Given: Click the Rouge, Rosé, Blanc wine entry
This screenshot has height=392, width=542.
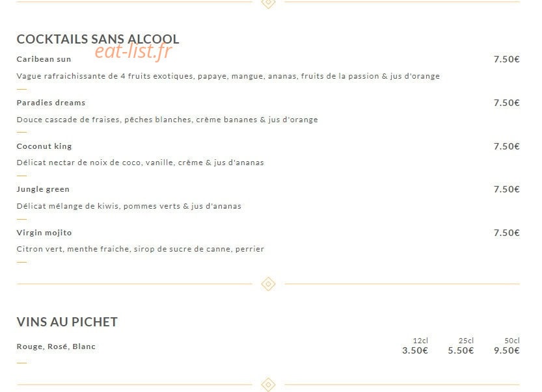Looking at the screenshot, I should click(56, 346).
